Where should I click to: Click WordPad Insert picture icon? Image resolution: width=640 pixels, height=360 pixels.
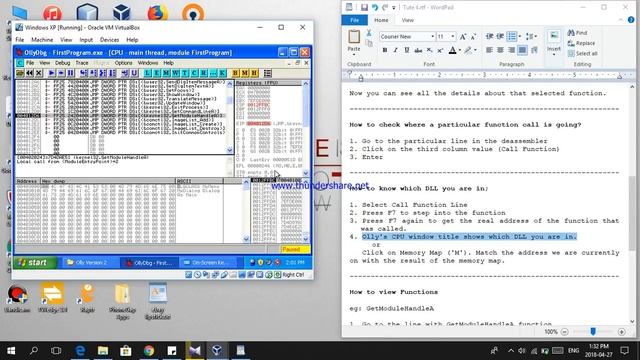pos(553,36)
